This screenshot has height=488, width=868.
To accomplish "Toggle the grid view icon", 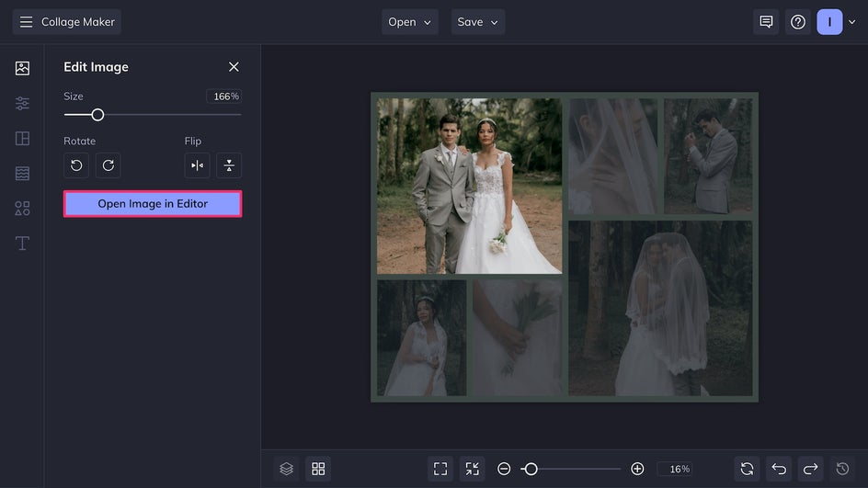I will [x=318, y=469].
